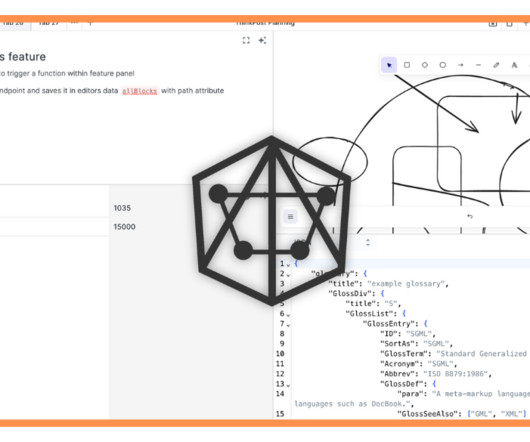
Task: Click the "SortAs" key on line 9
Action: point(399,344)
